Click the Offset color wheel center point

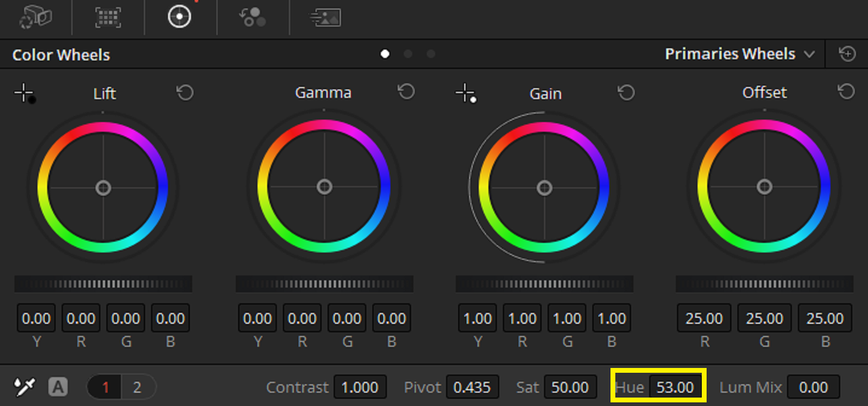pos(765,186)
